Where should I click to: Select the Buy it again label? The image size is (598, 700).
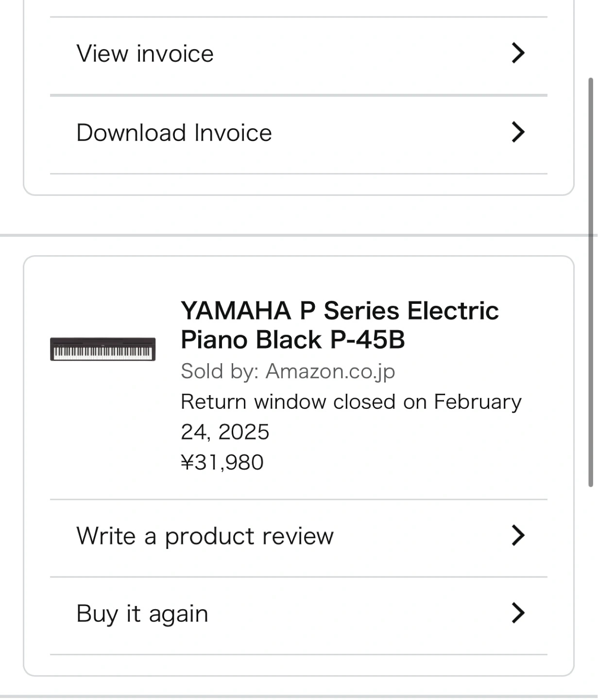(142, 613)
